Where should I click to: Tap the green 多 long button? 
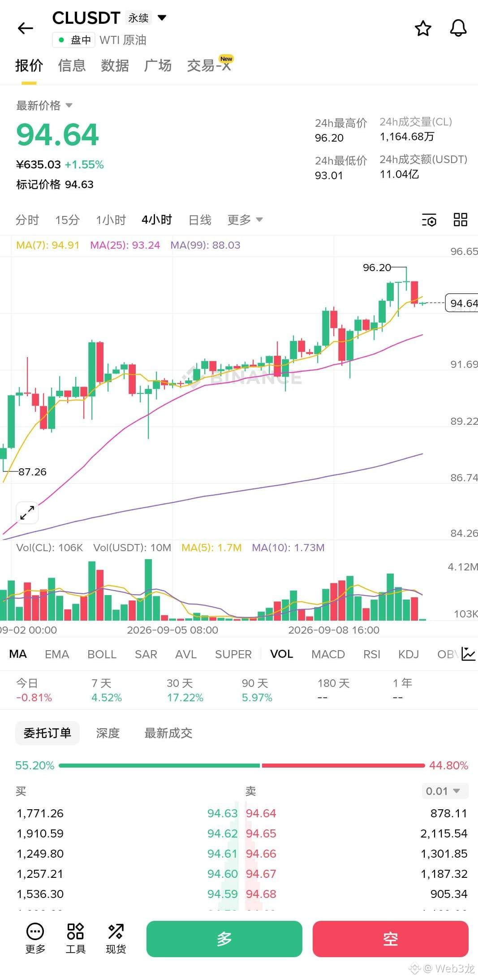[x=224, y=939]
